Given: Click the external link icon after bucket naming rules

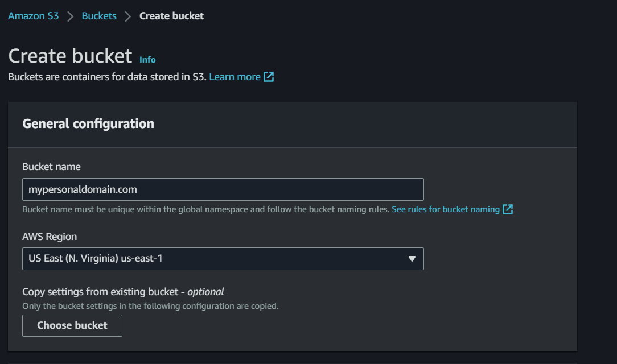Looking at the screenshot, I should [x=508, y=209].
